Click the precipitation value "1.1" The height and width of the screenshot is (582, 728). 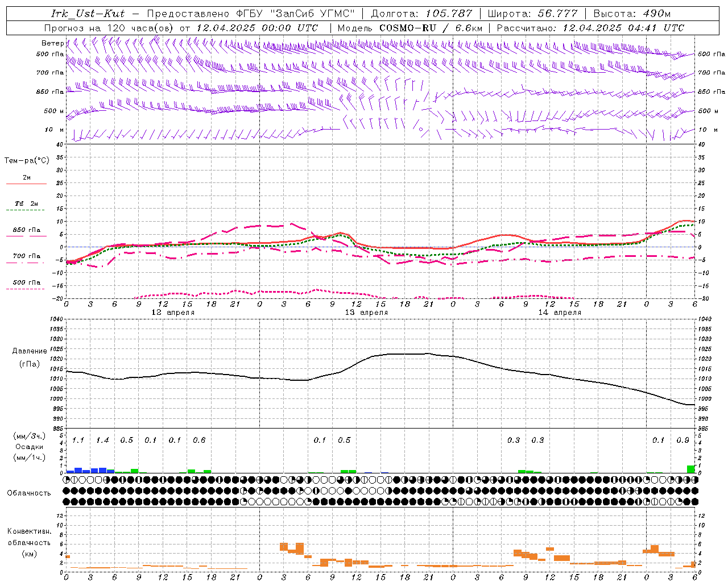click(78, 440)
